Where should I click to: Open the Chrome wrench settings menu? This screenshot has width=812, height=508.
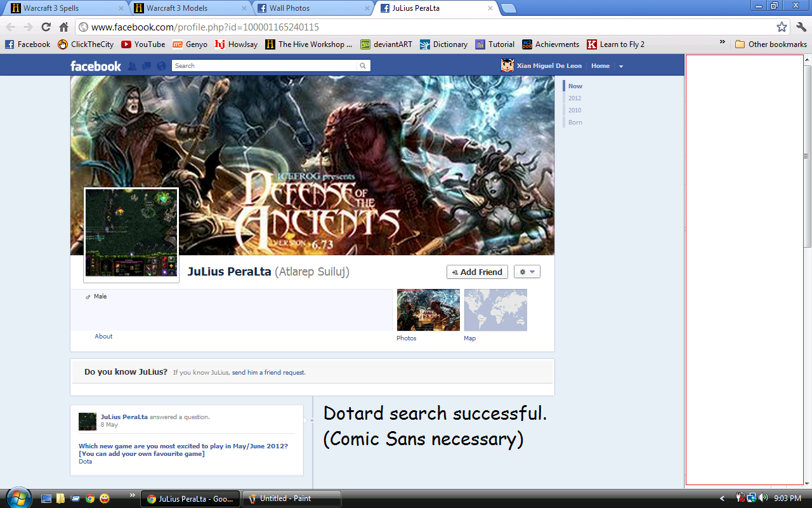801,27
